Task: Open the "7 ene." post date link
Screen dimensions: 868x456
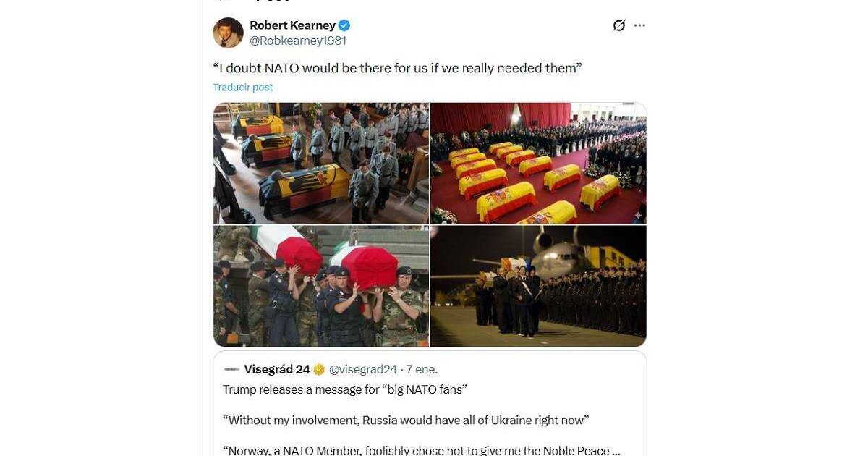Action: (x=422, y=369)
